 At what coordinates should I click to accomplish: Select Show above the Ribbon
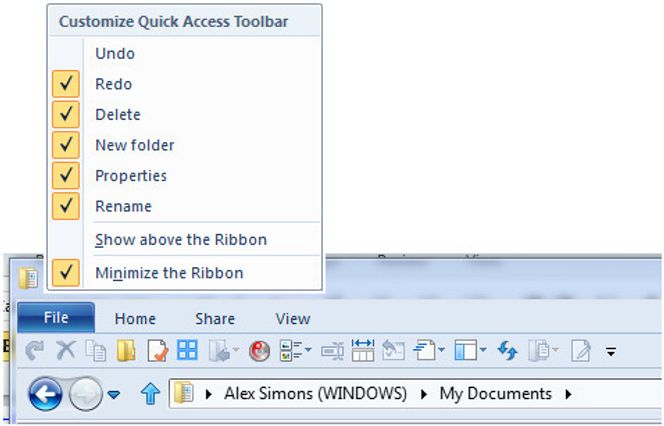(x=185, y=239)
